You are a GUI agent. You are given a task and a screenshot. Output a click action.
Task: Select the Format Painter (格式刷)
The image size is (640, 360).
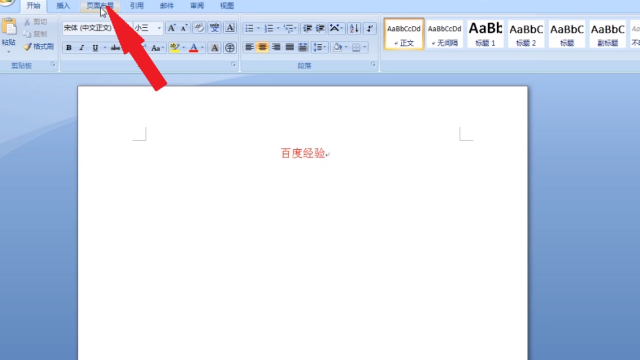39,47
